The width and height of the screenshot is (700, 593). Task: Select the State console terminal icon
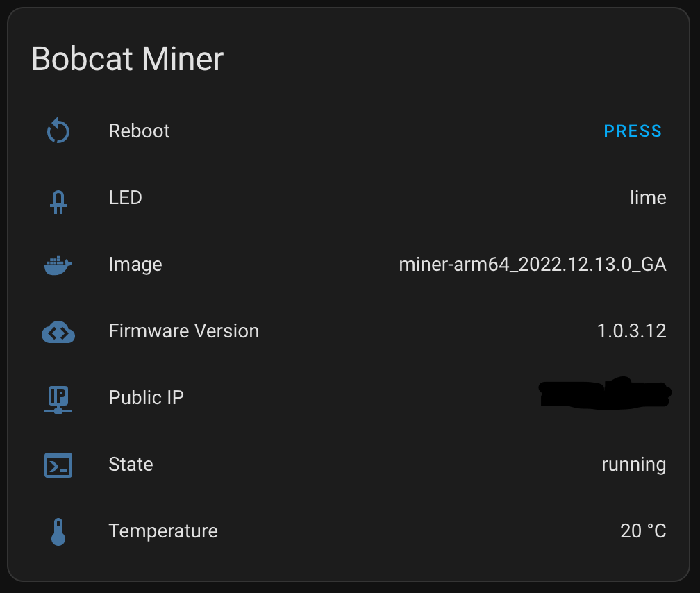(x=58, y=464)
